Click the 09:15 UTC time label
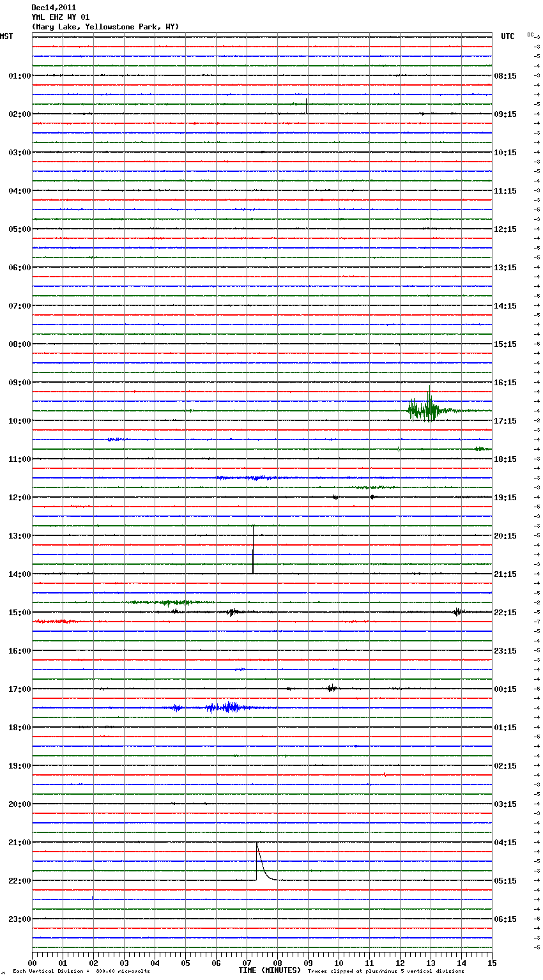Viewport: 543px width, 980px height. coord(505,114)
